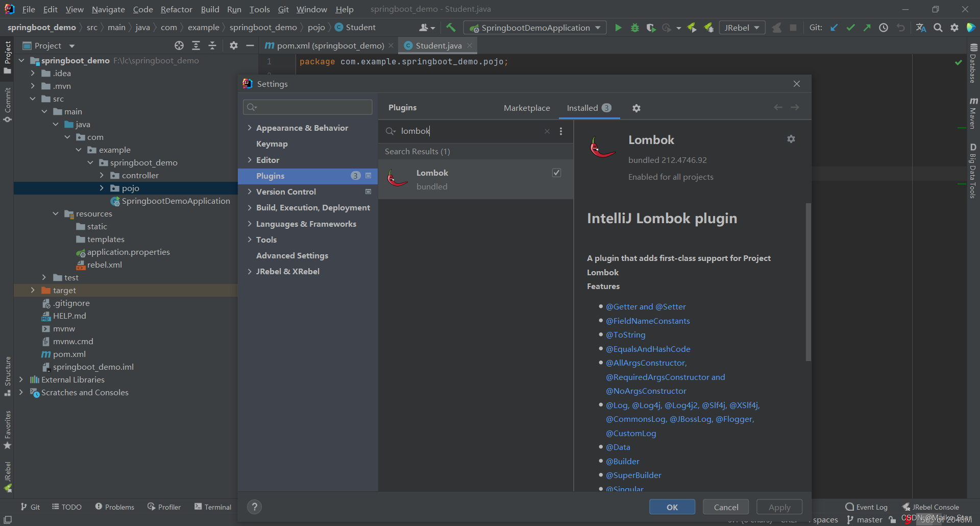Screen dimensions: 980x526
Task: Switch to Installed plugins tab
Action: [589, 108]
